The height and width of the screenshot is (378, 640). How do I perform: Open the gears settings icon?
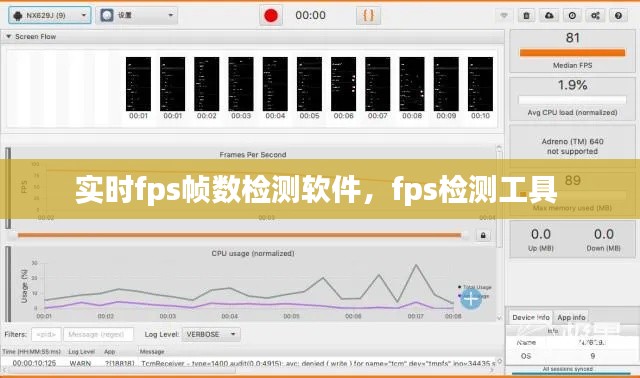(x=596, y=16)
